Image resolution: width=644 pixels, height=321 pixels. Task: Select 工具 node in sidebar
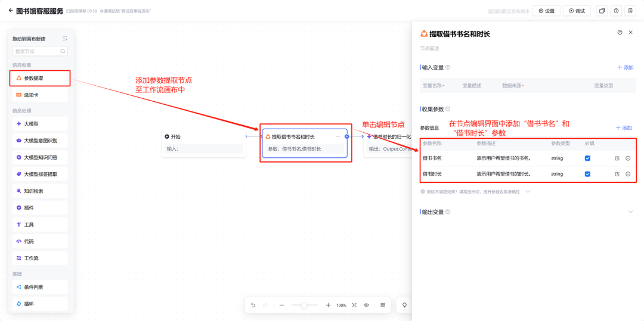coord(40,225)
